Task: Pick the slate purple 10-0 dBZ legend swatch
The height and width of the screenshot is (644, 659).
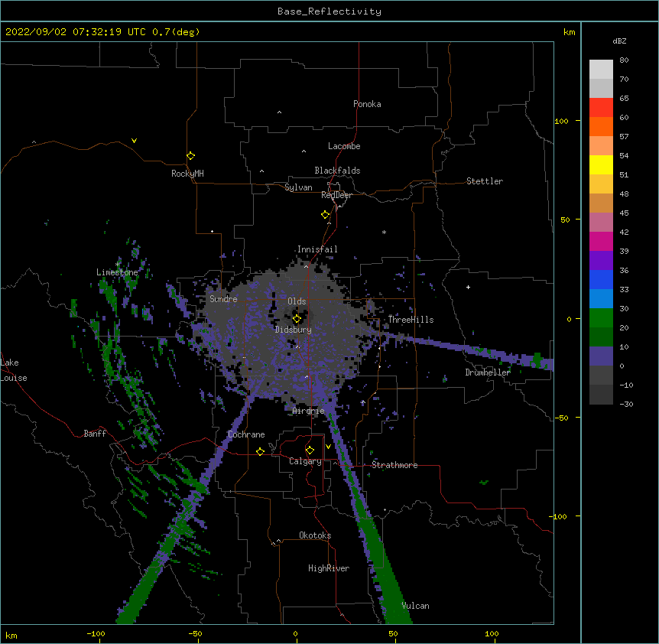Action: pos(601,356)
